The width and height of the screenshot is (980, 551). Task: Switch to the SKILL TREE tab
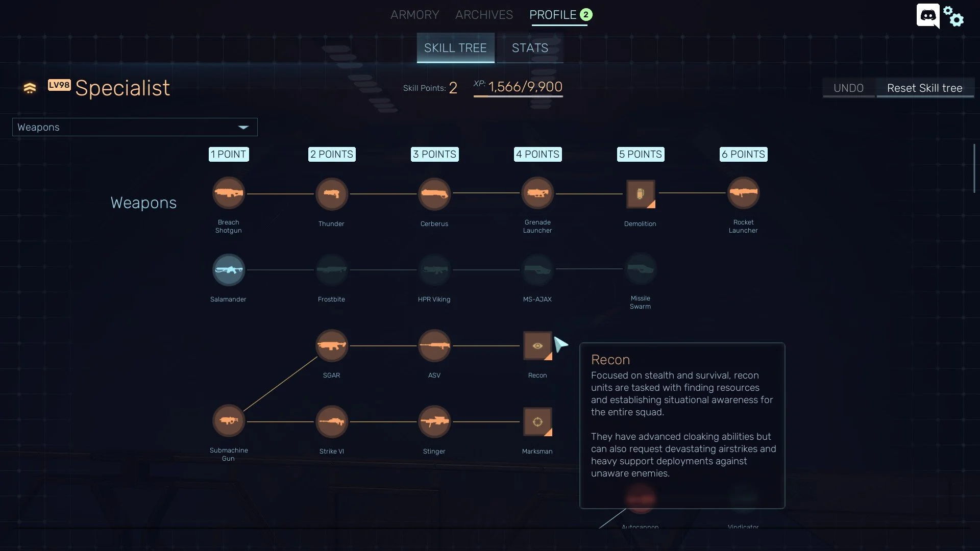[x=455, y=47]
